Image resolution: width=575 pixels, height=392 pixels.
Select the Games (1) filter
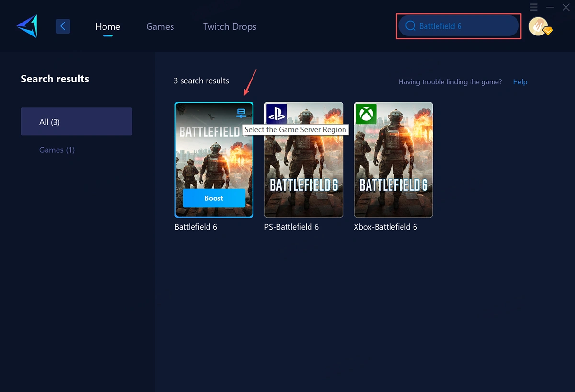(x=57, y=150)
